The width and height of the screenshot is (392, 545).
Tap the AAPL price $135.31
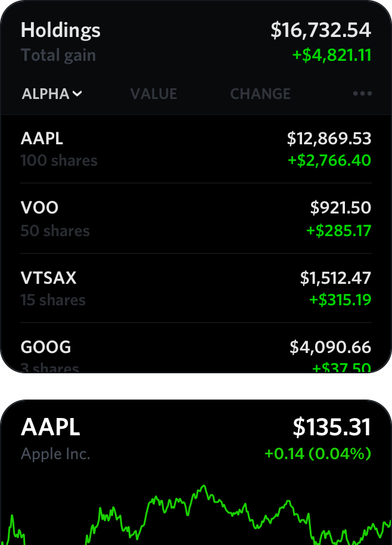click(332, 427)
